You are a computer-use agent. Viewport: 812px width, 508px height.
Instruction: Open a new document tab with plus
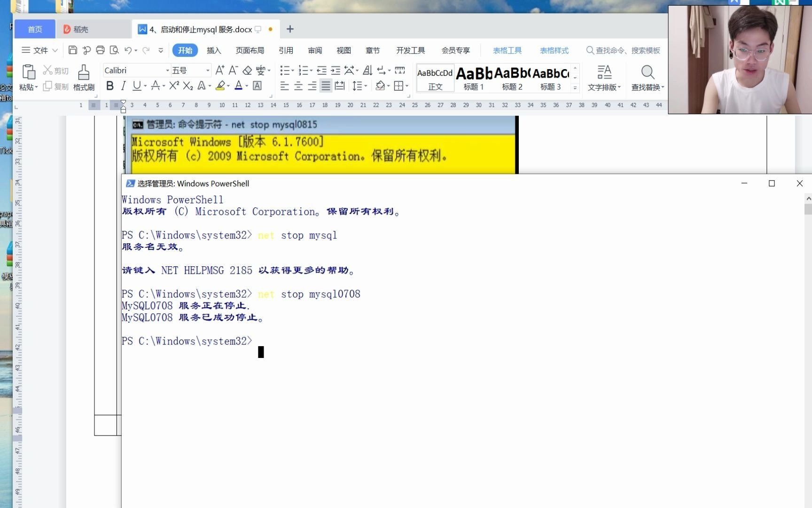pyautogui.click(x=290, y=29)
